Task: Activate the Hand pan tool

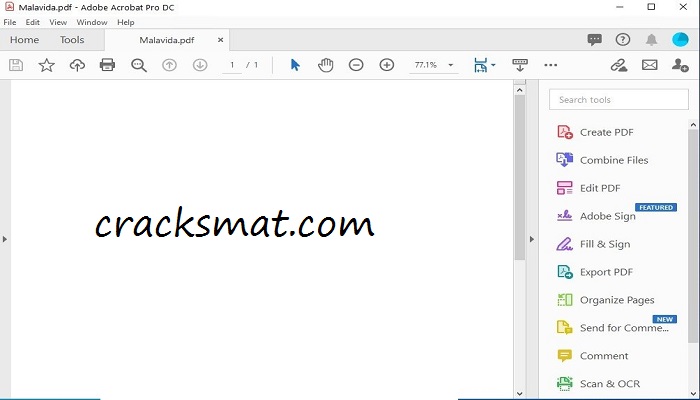Action: pos(325,65)
